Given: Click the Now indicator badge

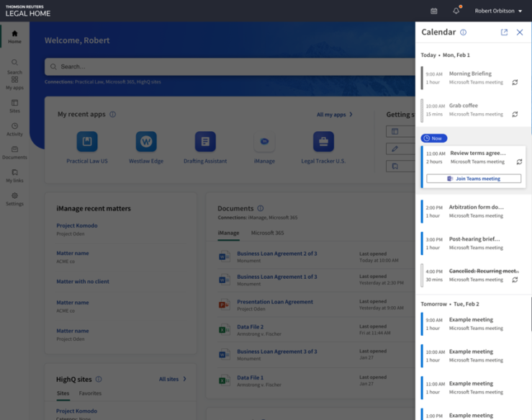Looking at the screenshot, I should pos(434,138).
